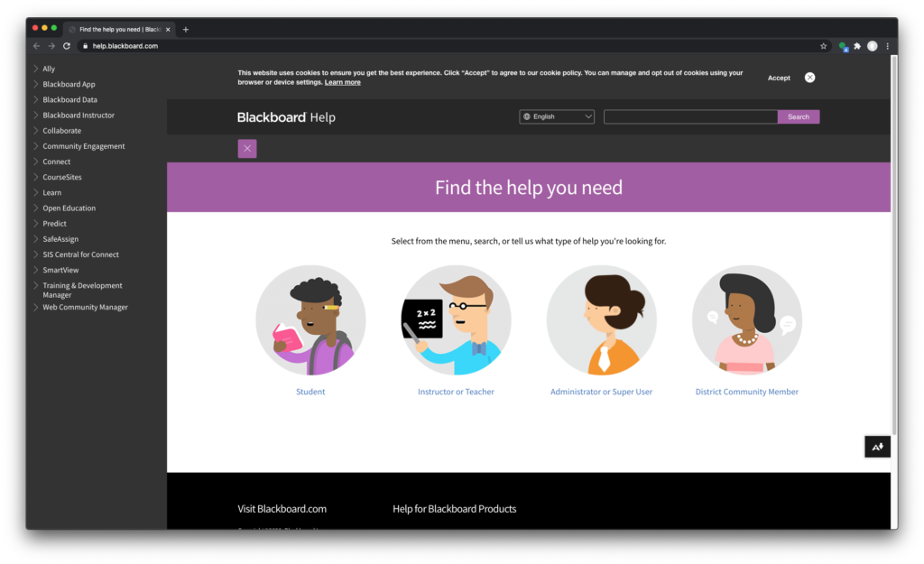Select Blackboard Instructor in sidebar
Viewport: 924px width, 564px height.
(x=79, y=116)
